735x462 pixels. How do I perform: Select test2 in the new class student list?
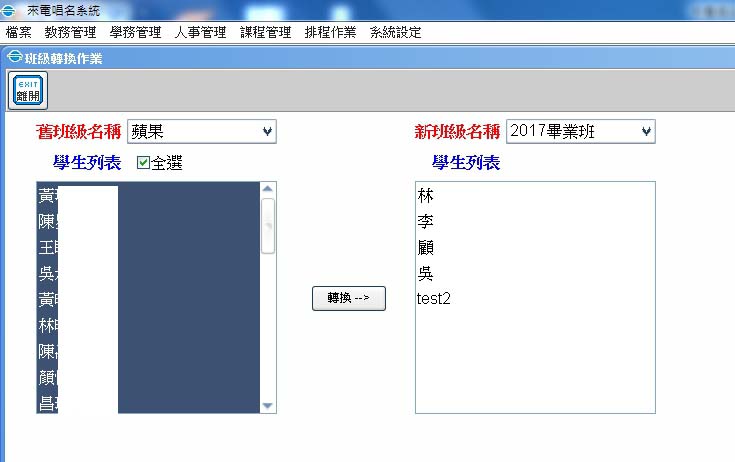[x=434, y=299]
